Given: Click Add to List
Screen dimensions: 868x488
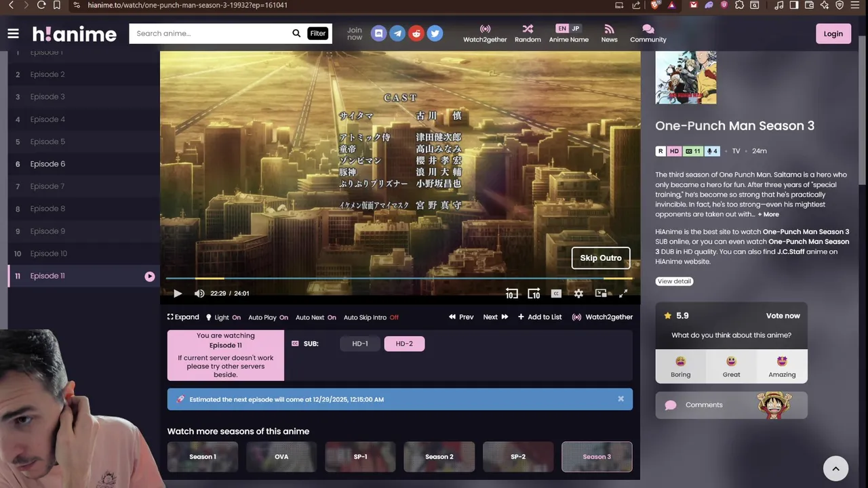Looking at the screenshot, I should [540, 317].
